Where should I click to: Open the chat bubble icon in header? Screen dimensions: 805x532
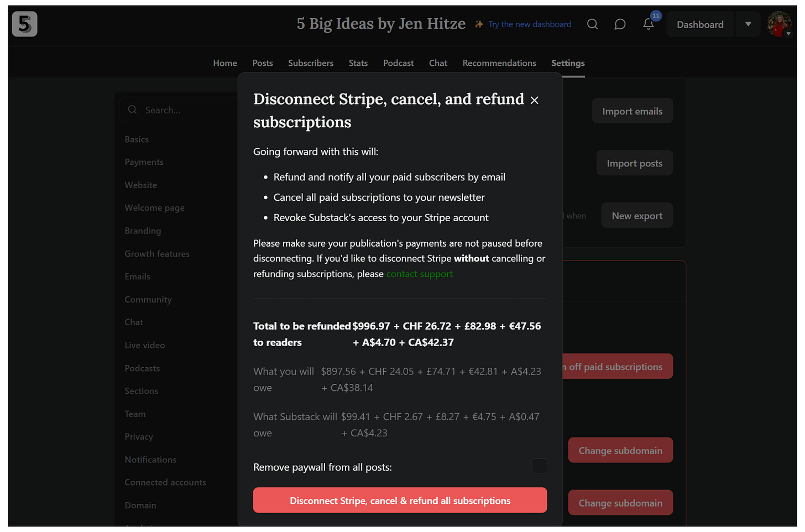click(x=620, y=24)
